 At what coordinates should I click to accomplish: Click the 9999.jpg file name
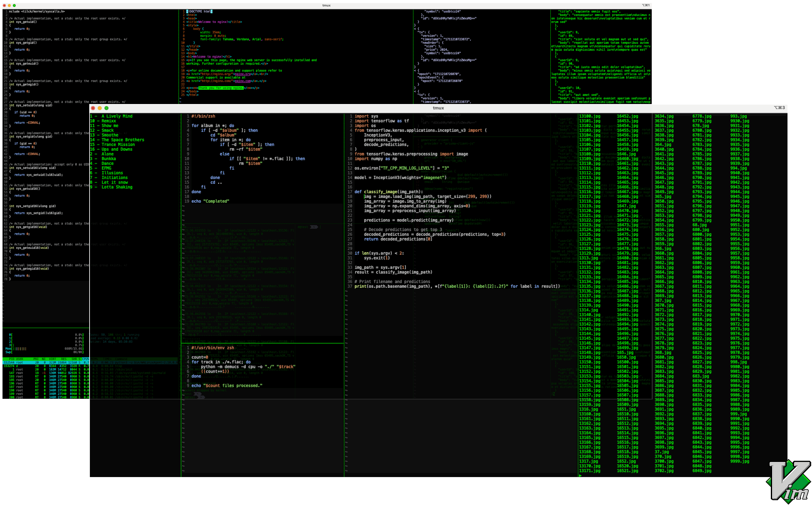click(739, 461)
